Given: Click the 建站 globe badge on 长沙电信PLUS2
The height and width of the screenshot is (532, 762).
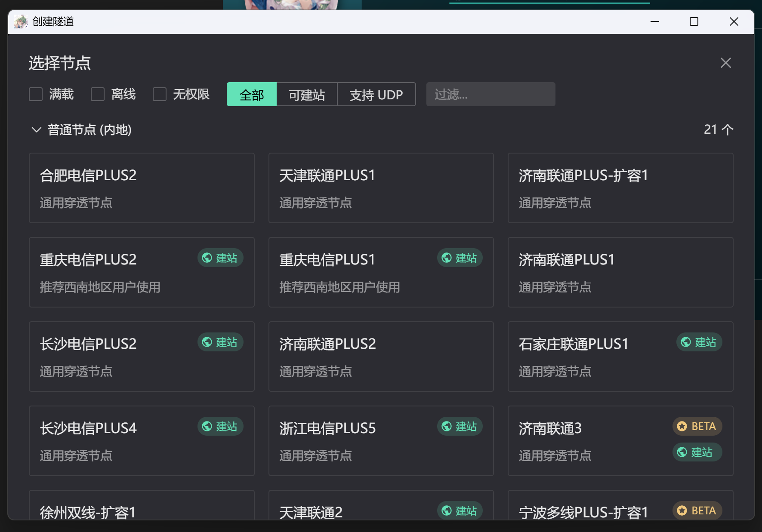Looking at the screenshot, I should (x=220, y=342).
